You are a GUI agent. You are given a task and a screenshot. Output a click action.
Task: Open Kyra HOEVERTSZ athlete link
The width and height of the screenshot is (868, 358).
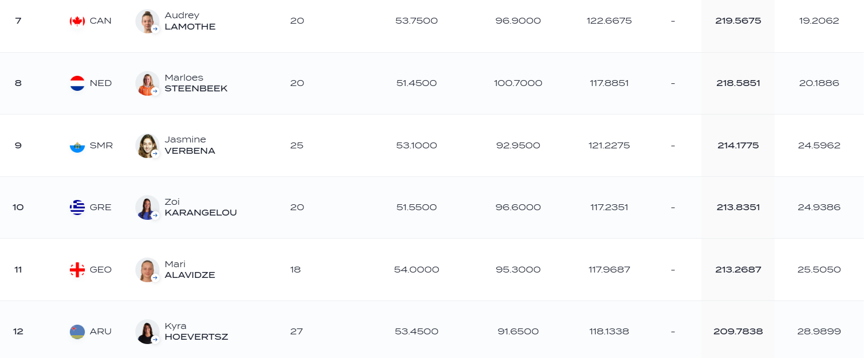pos(196,332)
